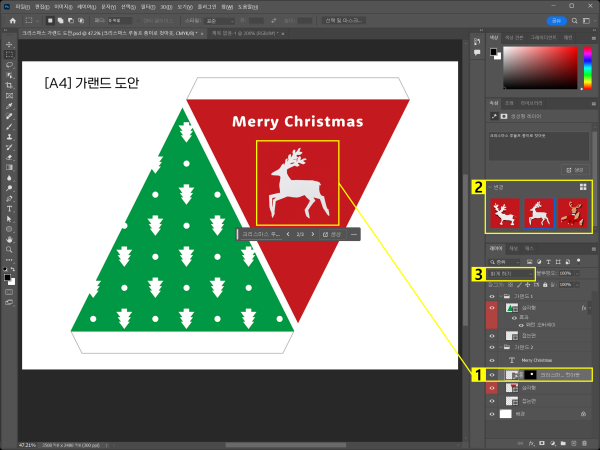Toggle the 효과 effects visibility eye
The width and height of the screenshot is (600, 450).
click(514, 318)
